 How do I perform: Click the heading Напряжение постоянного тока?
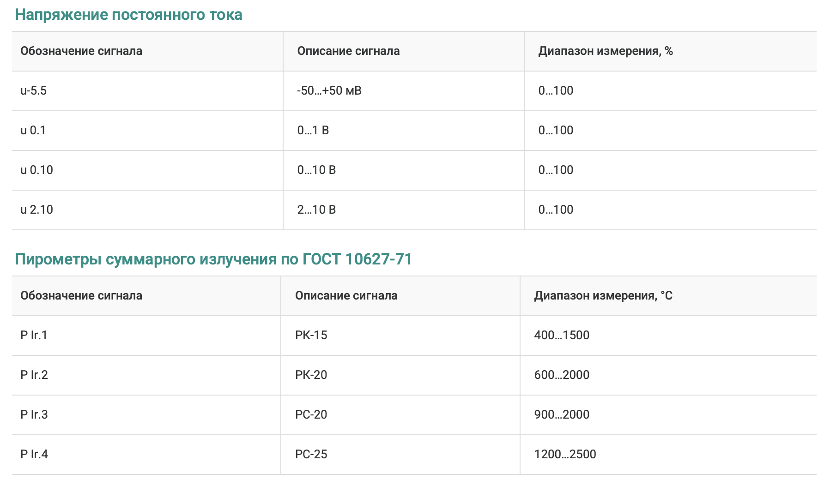coord(128,15)
